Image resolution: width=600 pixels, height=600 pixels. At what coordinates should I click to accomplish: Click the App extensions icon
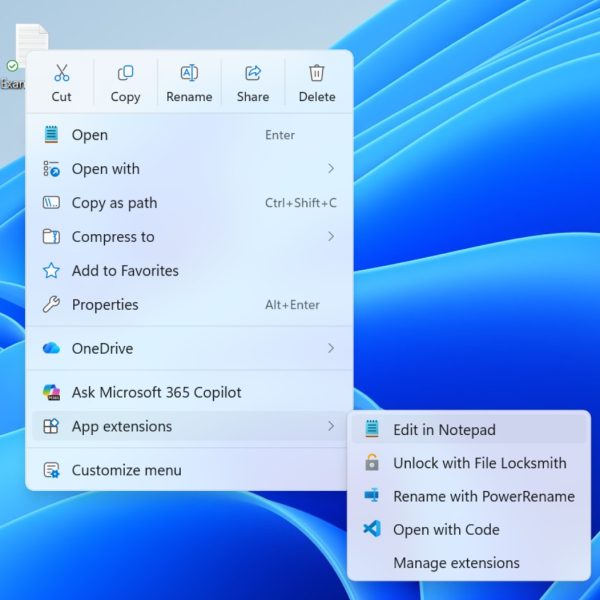(x=51, y=426)
